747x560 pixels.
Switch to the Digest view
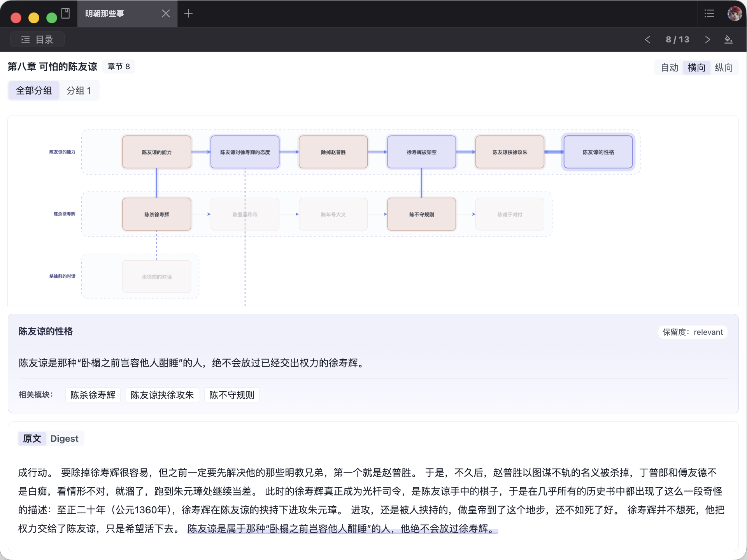pos(65,438)
